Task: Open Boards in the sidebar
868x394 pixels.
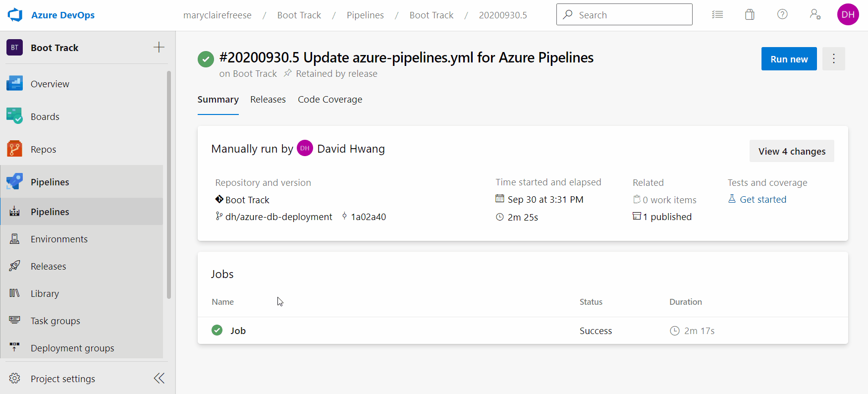Action: pos(82,116)
